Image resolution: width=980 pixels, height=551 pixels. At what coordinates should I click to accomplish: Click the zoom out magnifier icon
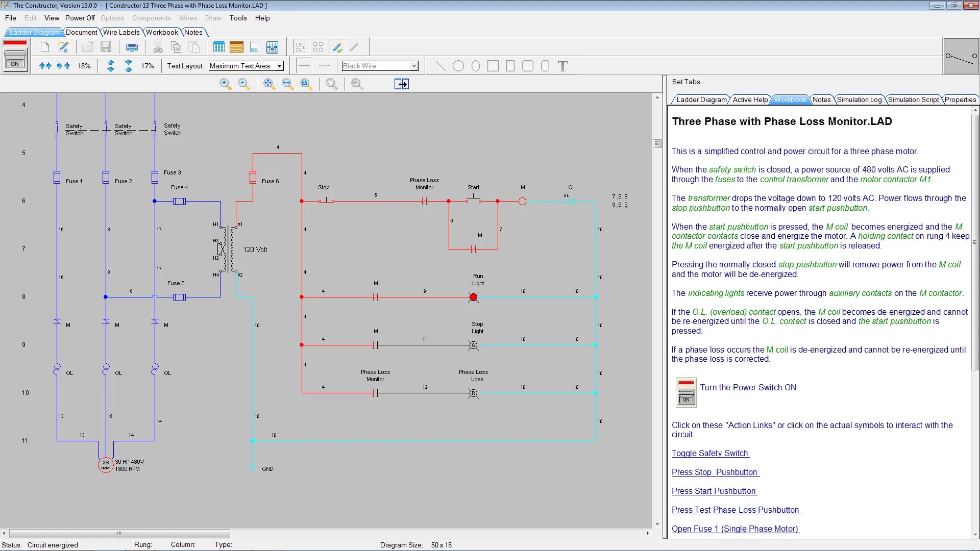pos(244,84)
